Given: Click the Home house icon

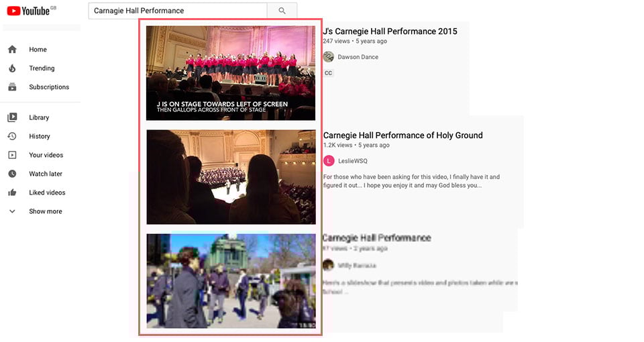Looking at the screenshot, I should 12,49.
